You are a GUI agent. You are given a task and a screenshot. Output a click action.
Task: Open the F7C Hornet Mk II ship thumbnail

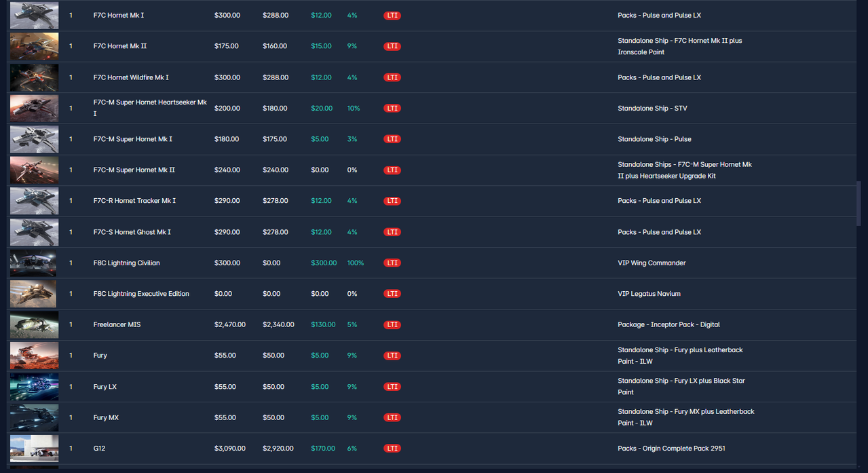pos(34,46)
